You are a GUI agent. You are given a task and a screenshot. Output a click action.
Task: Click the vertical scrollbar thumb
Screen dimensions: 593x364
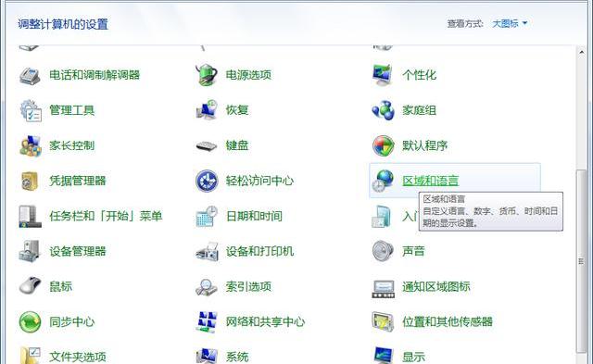[x=581, y=261]
